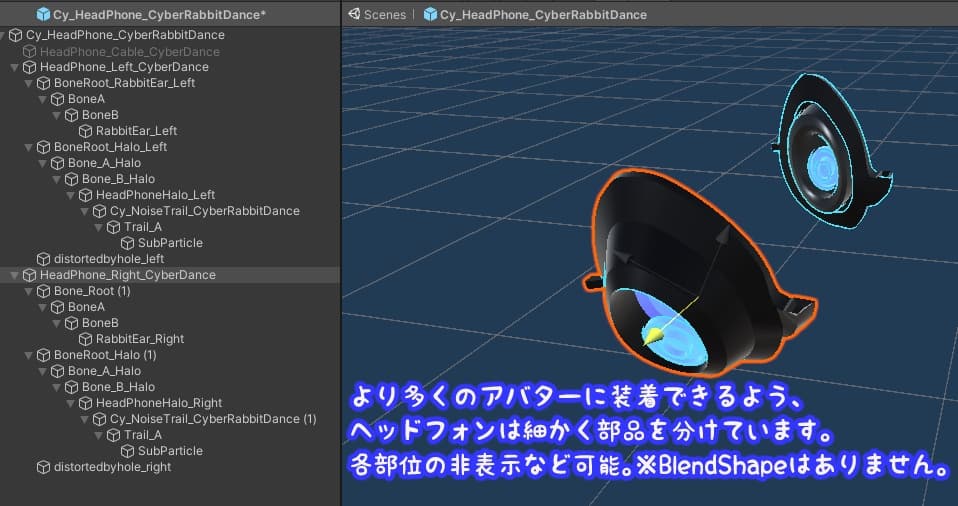Screen dimensions: 958x506
Task: Click cube icon of Bone_B_Halo above HeadPhoneHalo_Right
Action: coord(71,387)
